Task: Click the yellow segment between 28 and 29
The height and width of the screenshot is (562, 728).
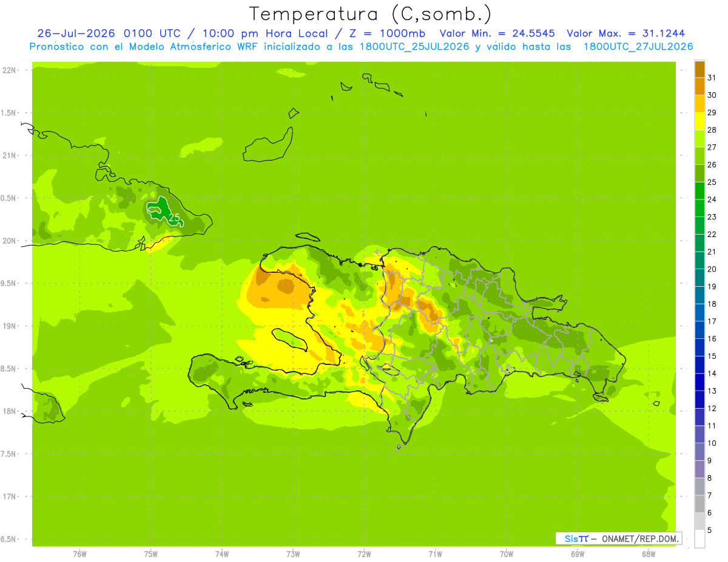Action: coord(699,121)
